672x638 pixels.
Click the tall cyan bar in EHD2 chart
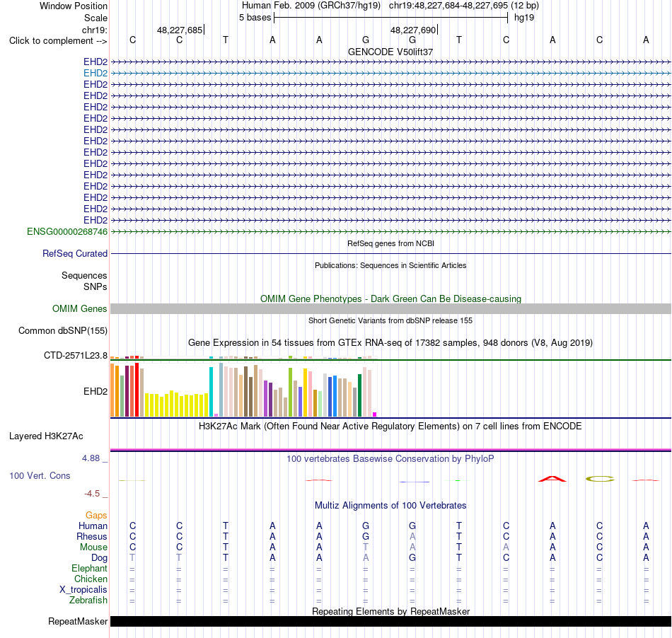pos(211,392)
